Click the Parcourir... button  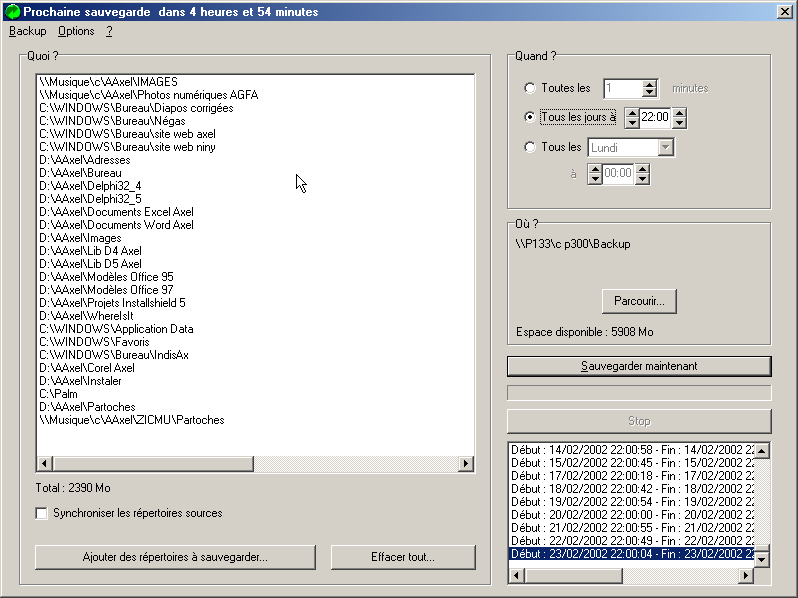pyautogui.click(x=639, y=301)
